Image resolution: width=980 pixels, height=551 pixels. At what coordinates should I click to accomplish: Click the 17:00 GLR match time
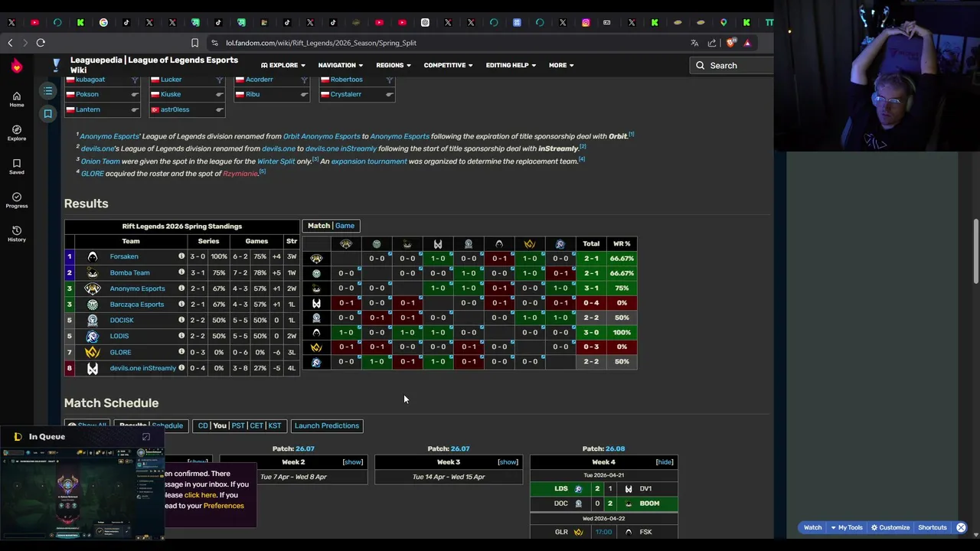[603, 532]
